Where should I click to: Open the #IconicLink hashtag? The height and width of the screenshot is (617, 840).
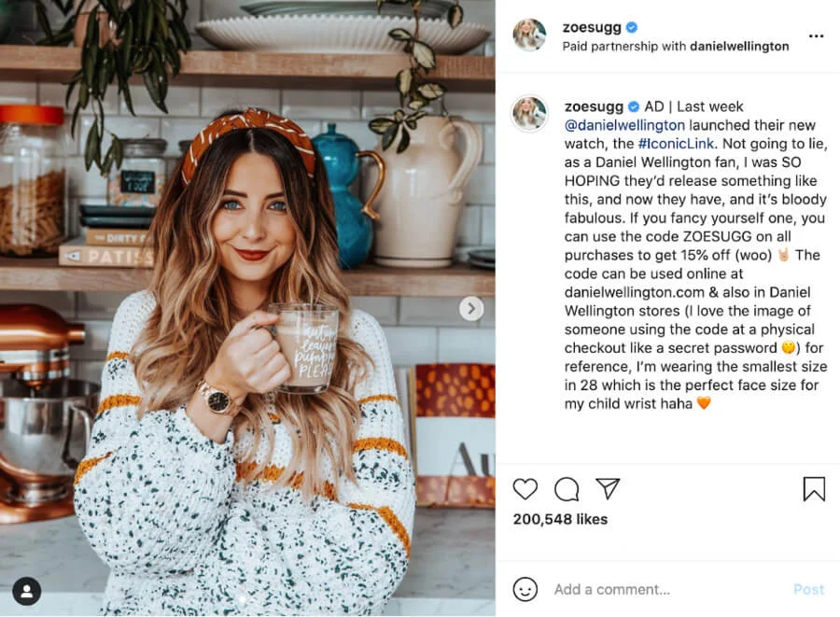click(676, 144)
